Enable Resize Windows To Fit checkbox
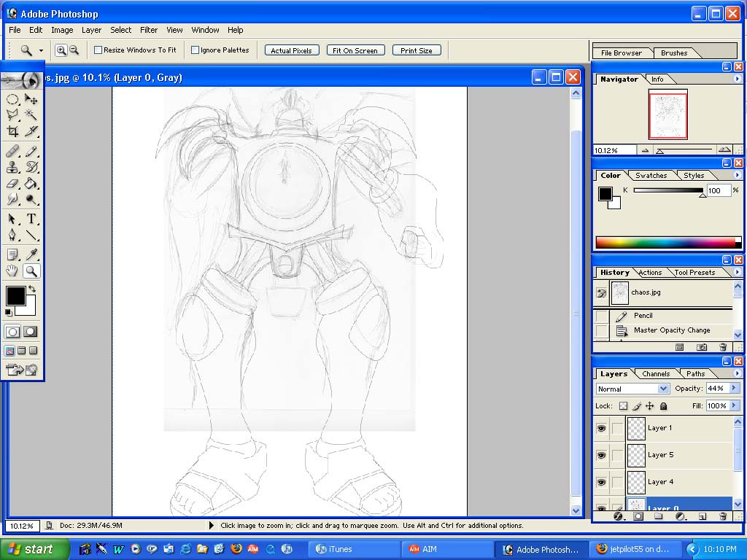 tap(98, 50)
